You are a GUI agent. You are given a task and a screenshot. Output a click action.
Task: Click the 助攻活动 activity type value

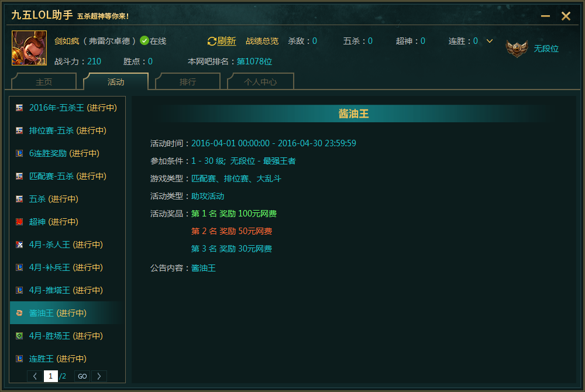tap(208, 196)
